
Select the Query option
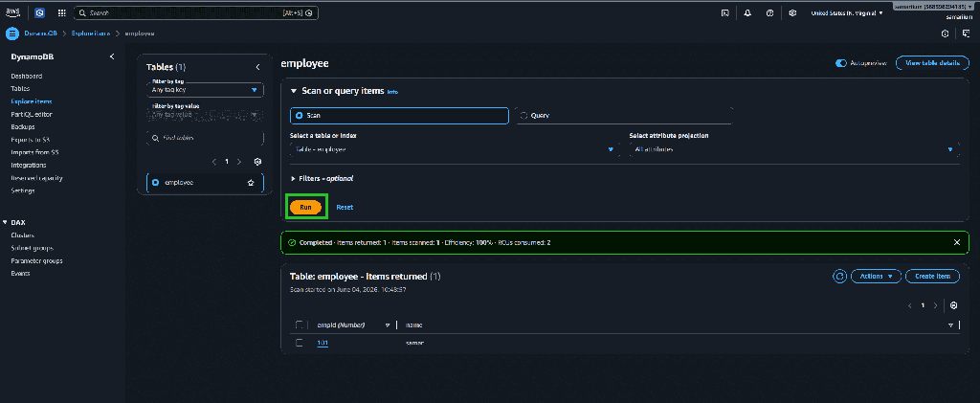(624, 116)
